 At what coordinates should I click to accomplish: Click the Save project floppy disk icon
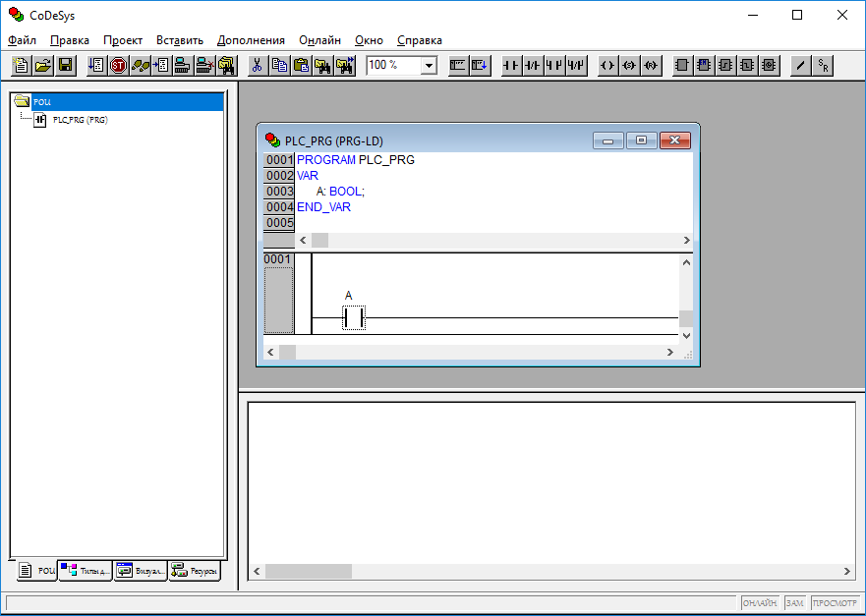coord(65,66)
